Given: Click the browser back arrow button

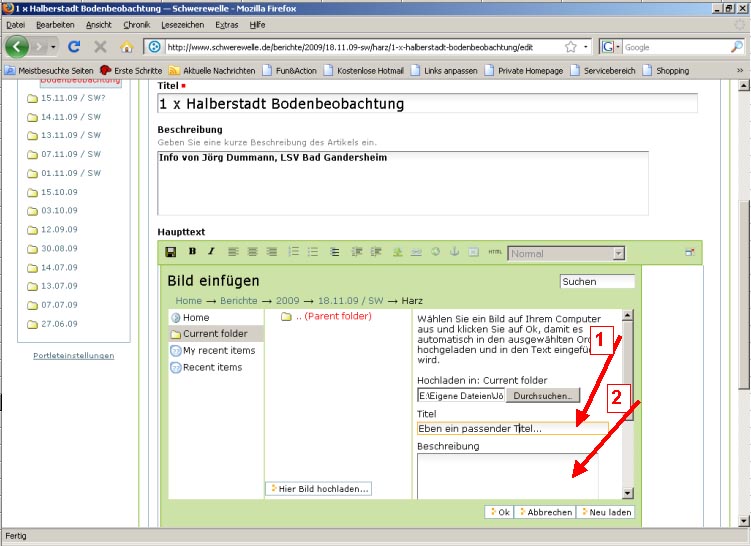Looking at the screenshot, I should coord(17,47).
